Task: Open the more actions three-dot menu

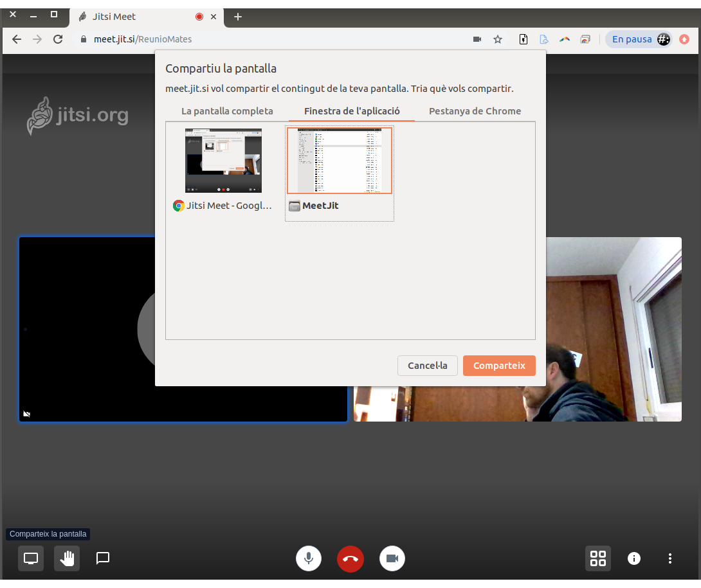Action: click(670, 558)
